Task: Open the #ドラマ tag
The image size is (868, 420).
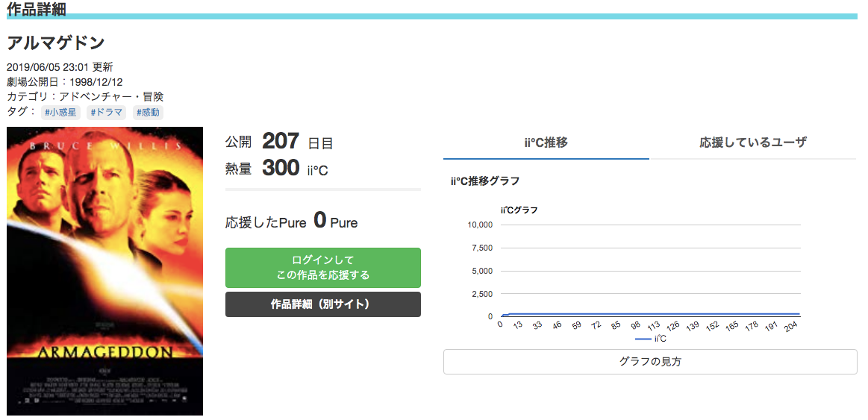Action: (106, 113)
